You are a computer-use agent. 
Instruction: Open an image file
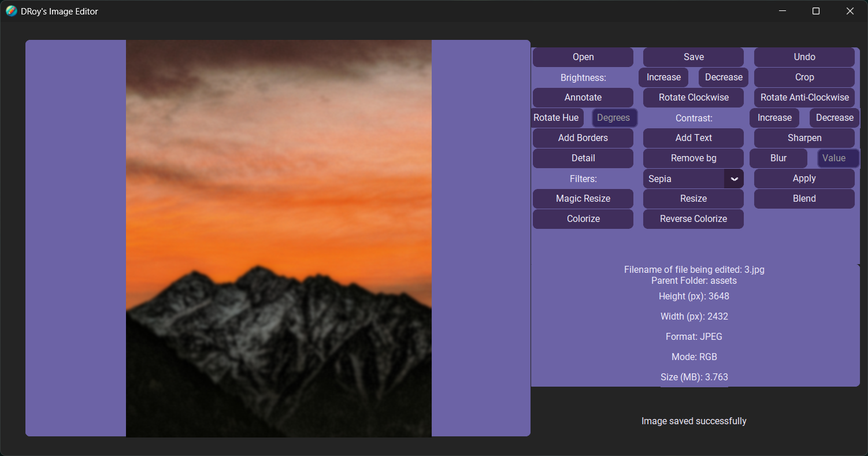(x=583, y=57)
